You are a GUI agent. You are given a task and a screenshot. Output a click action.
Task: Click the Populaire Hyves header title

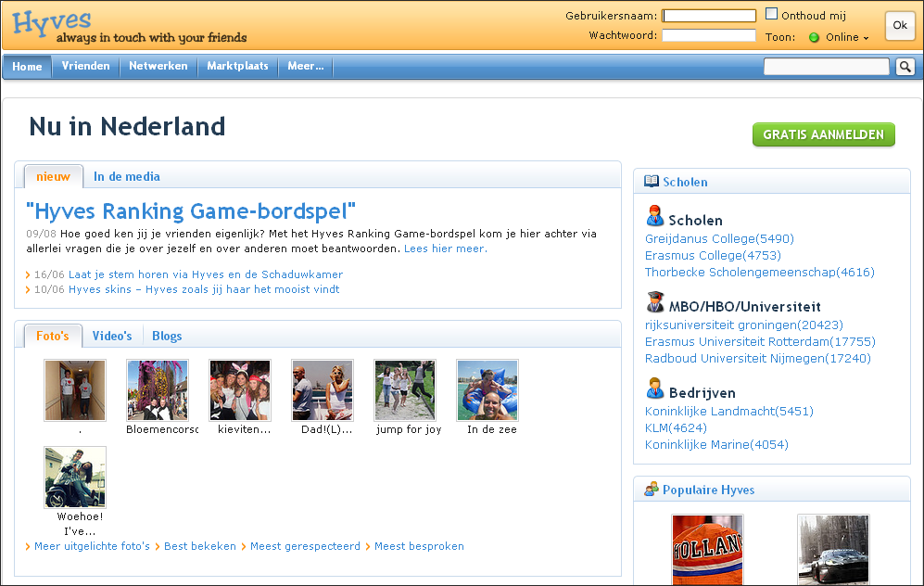(708, 490)
